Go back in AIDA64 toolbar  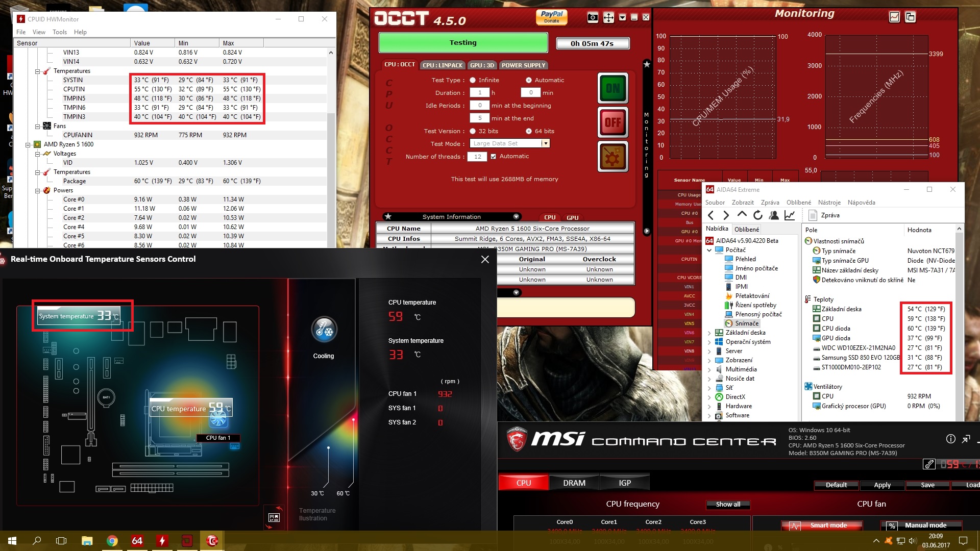click(711, 215)
